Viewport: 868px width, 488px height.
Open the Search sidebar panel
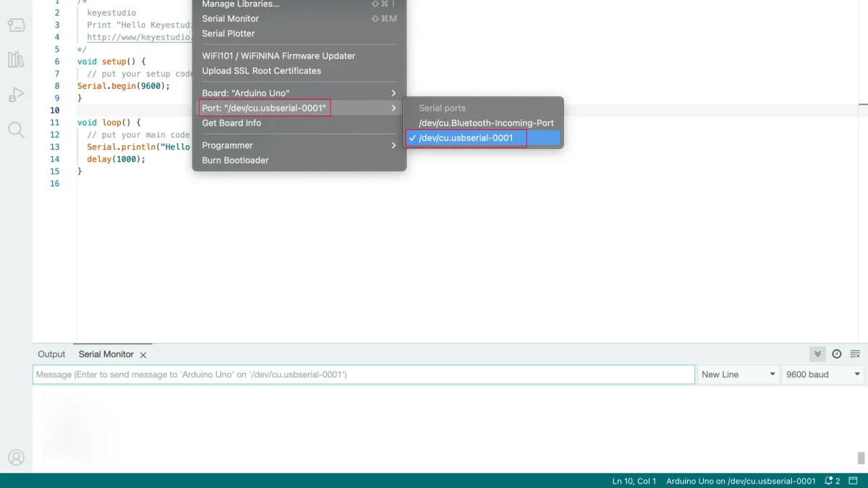pyautogui.click(x=16, y=130)
